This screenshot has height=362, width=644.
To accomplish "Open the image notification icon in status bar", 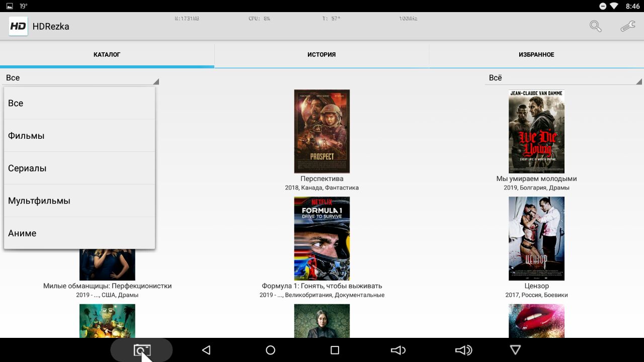I will 10,6.
